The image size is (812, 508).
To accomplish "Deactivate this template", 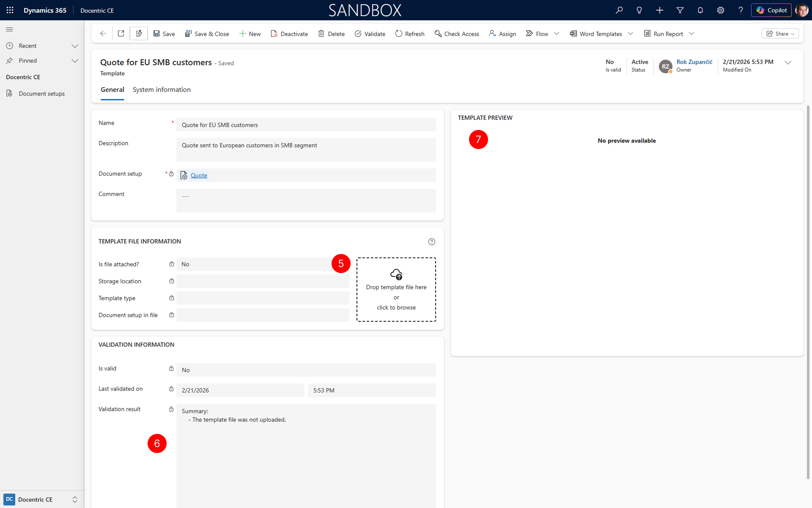I will (x=290, y=34).
